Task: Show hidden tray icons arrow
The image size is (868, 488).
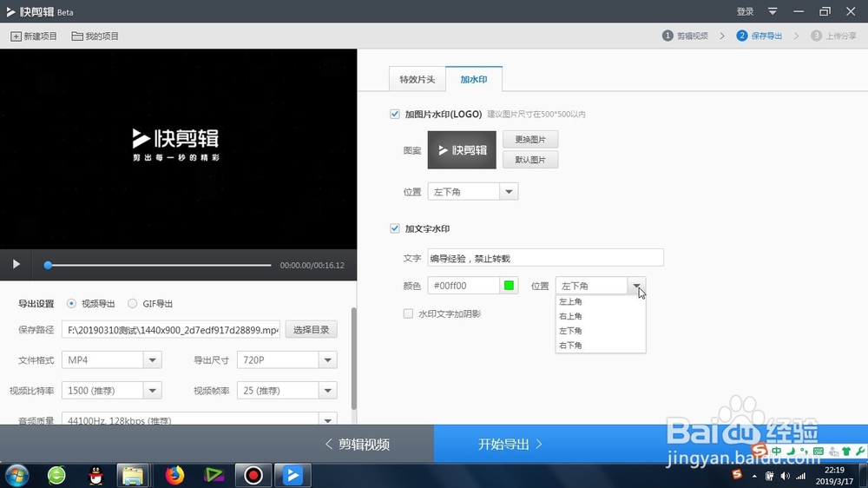Action: pos(754,476)
